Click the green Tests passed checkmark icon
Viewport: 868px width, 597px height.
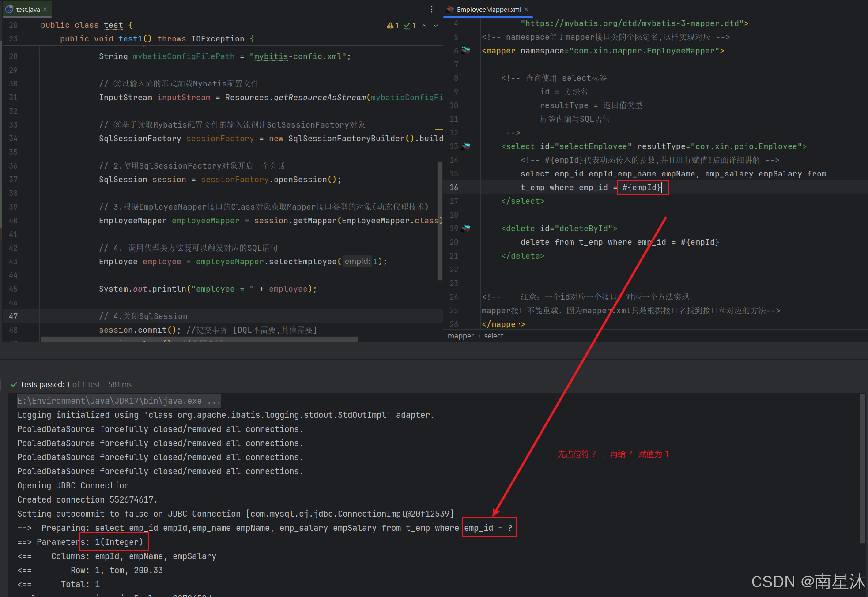click(x=14, y=384)
